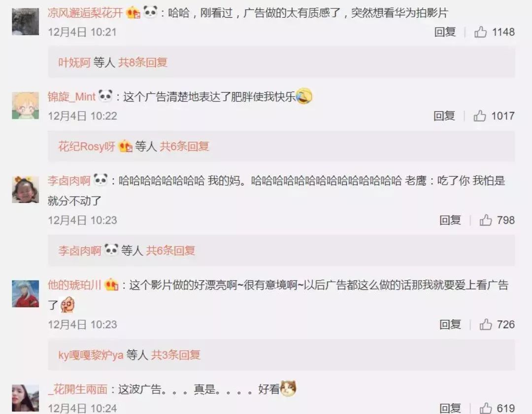Like _花開生兩面's comment with 619 likes
532x414 pixels.
(x=486, y=408)
